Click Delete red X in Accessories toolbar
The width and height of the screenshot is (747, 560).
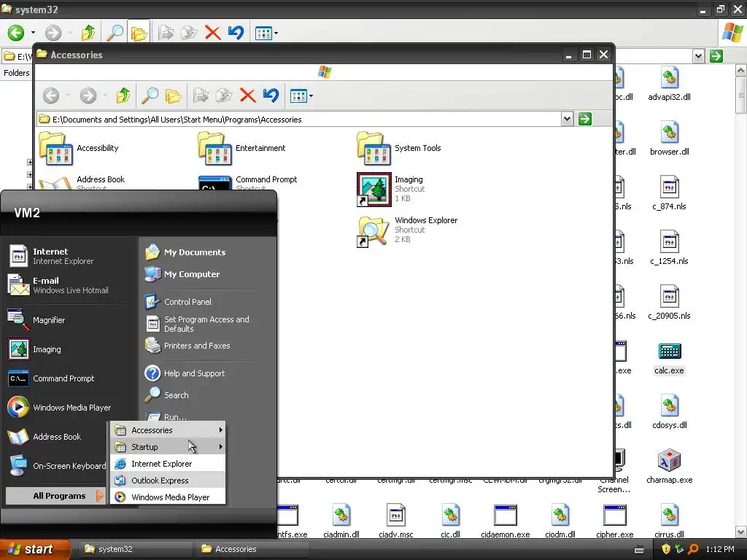[247, 96]
